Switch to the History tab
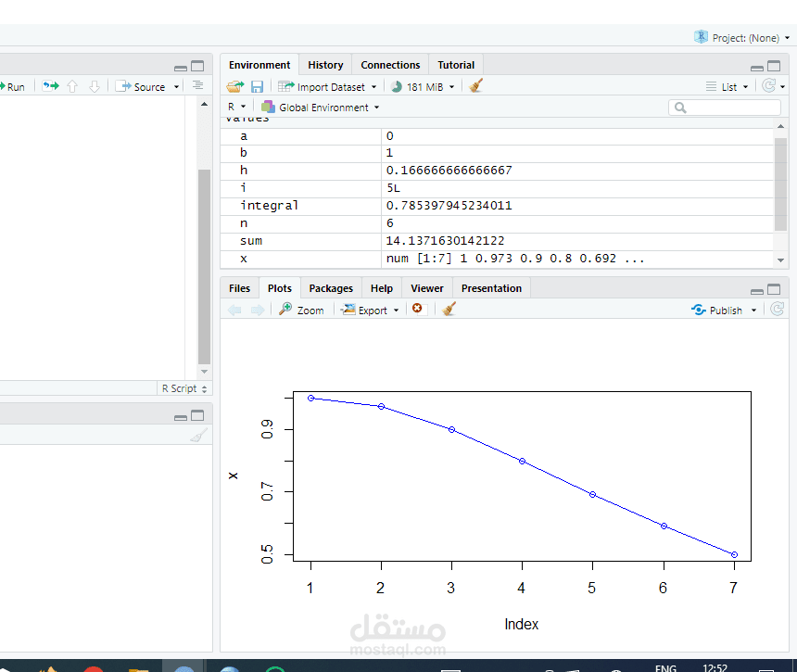Screen dimensions: 797x672 (325, 65)
